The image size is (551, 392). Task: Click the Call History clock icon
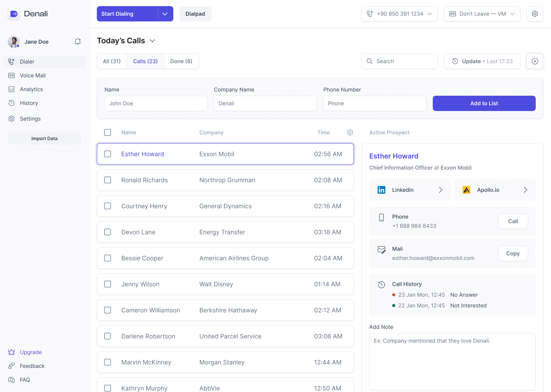tap(381, 285)
